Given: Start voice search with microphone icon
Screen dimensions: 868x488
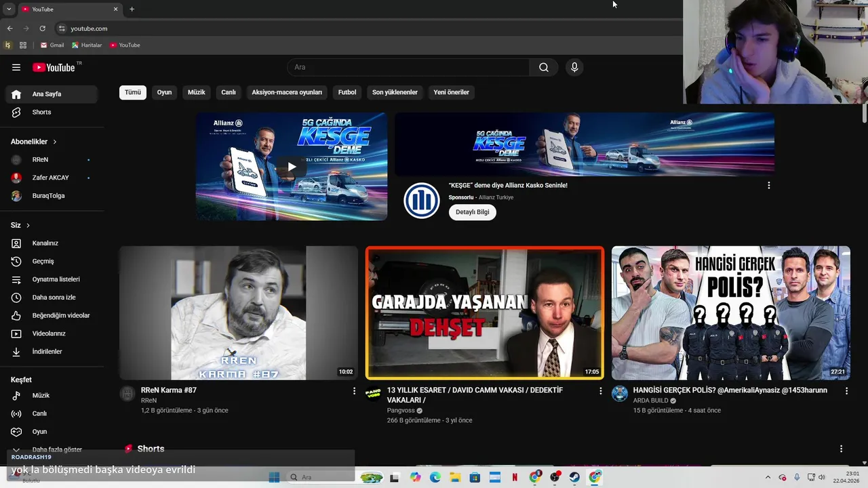Looking at the screenshot, I should point(574,67).
